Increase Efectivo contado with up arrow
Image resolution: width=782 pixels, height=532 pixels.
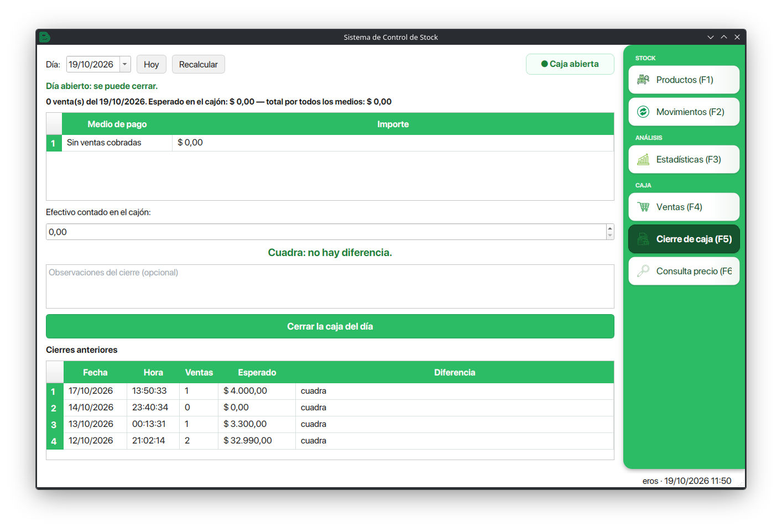(x=610, y=228)
